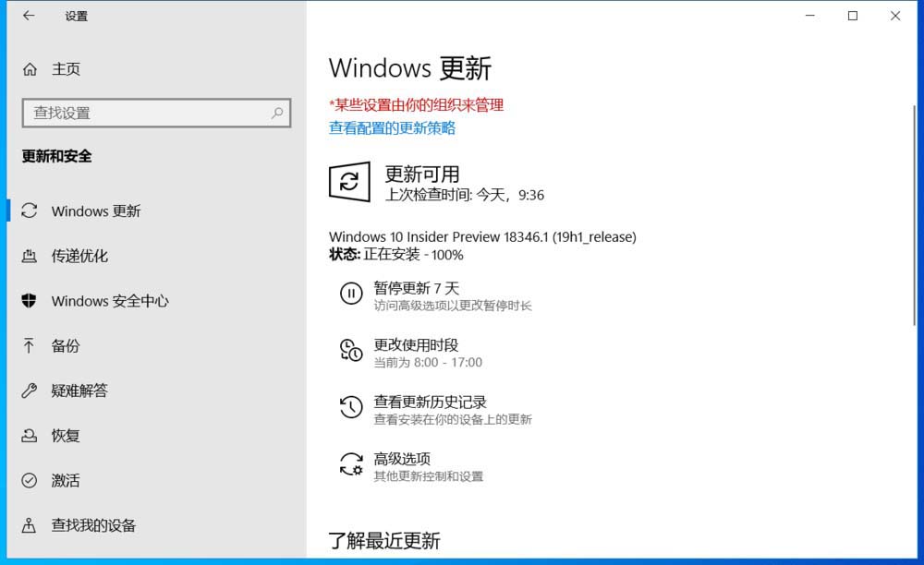Click the 设置 window title text
This screenshot has height=565, width=924.
(x=76, y=17)
